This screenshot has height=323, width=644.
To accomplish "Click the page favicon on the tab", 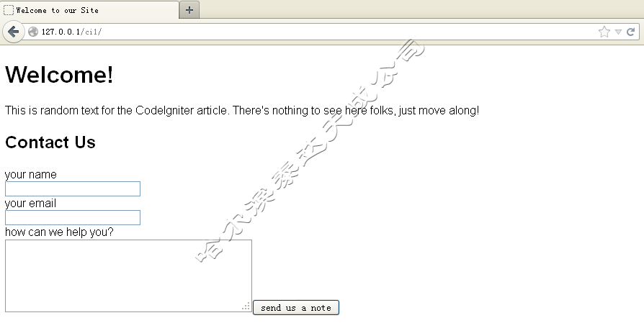I will tap(9, 10).
